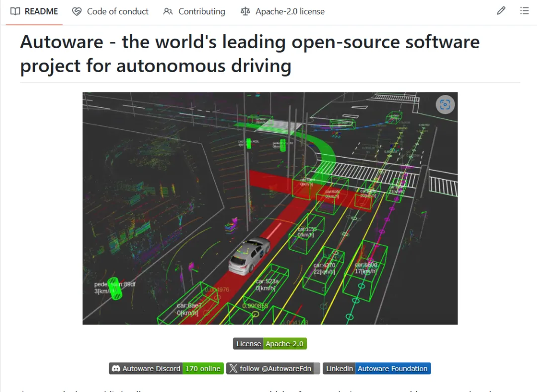Click the X logo in follow badge

[x=233, y=368]
